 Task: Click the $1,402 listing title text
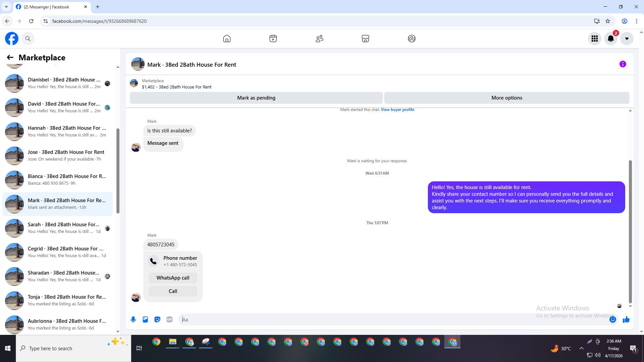(x=177, y=87)
